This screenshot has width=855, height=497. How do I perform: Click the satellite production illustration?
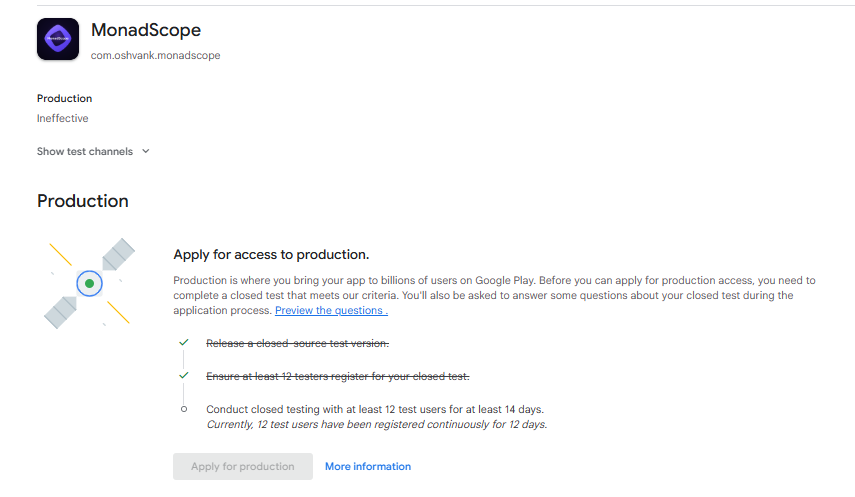tap(89, 283)
